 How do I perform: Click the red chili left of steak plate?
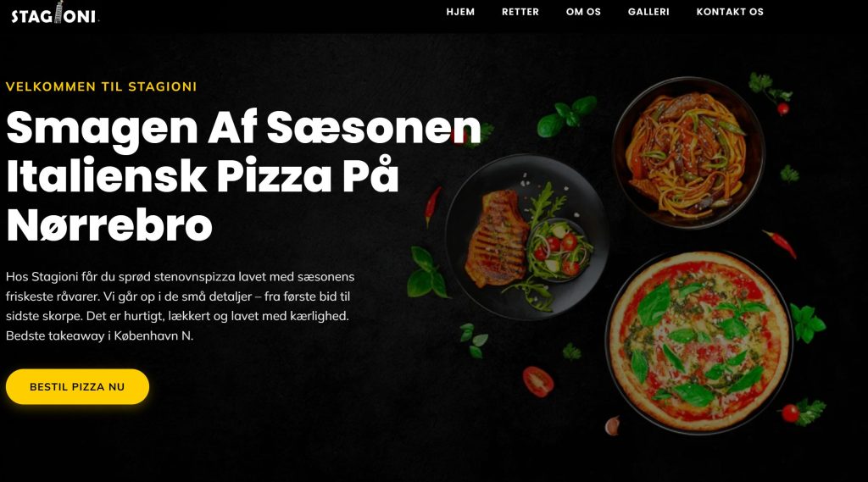coord(433,205)
